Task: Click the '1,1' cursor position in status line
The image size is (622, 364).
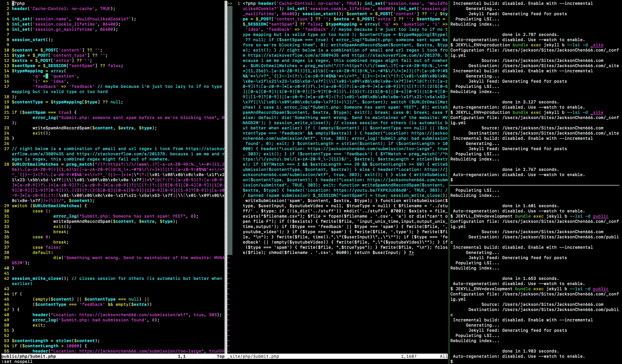Action: (182, 356)
